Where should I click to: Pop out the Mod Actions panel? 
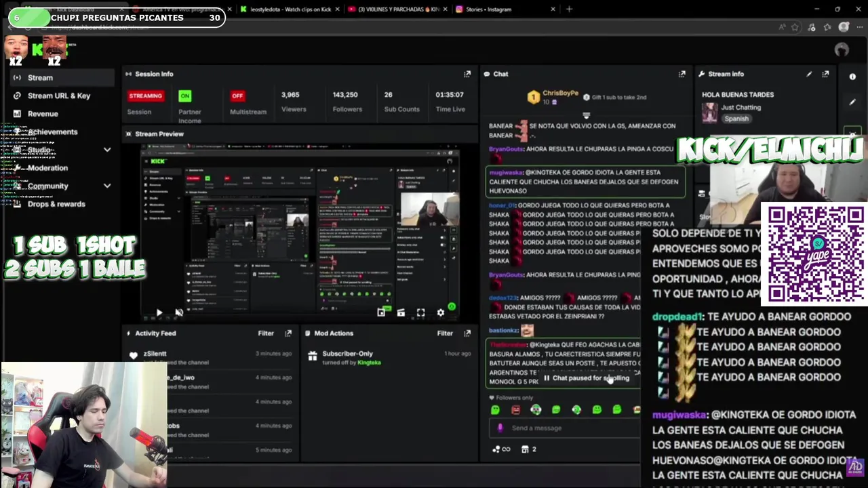pyautogui.click(x=467, y=333)
